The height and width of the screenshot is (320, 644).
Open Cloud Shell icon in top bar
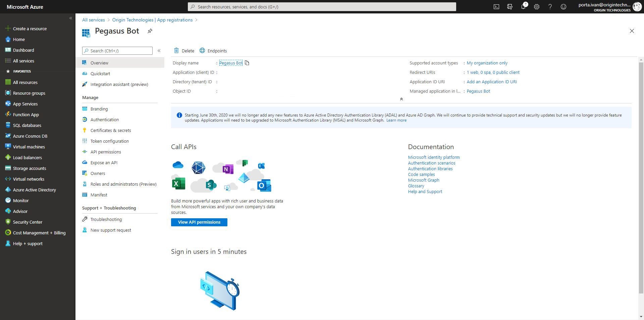496,7
